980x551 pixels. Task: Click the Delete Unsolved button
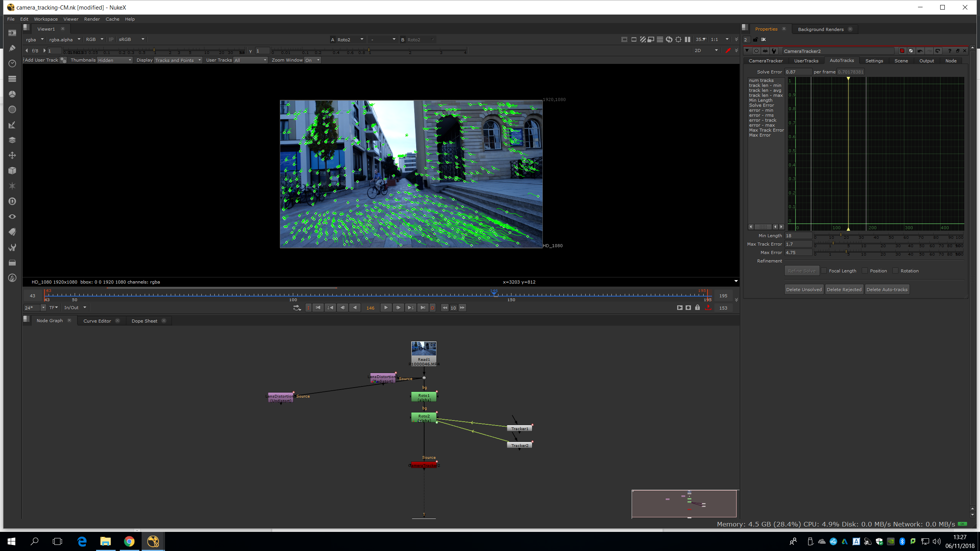(x=804, y=290)
